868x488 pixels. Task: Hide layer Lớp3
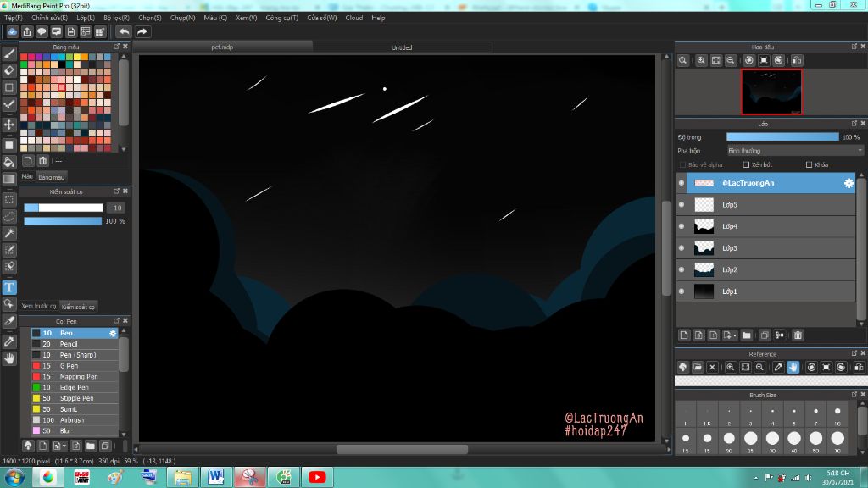(682, 248)
